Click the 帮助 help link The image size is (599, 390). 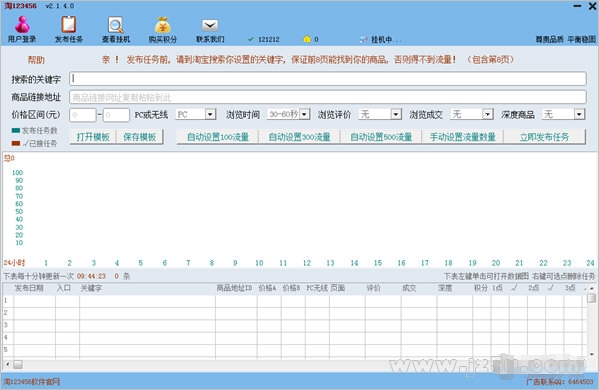pyautogui.click(x=36, y=60)
